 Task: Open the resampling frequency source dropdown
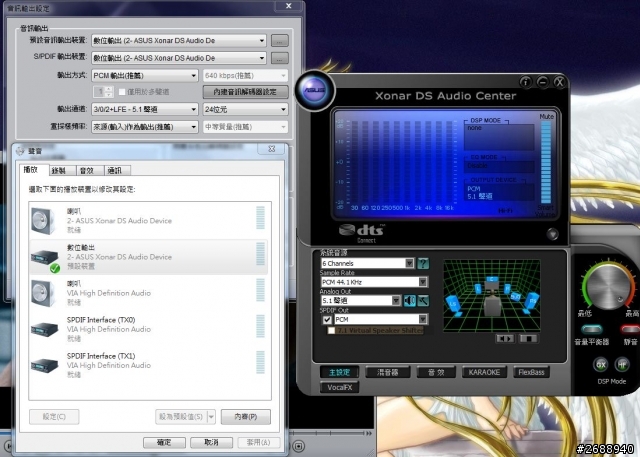tap(145, 127)
